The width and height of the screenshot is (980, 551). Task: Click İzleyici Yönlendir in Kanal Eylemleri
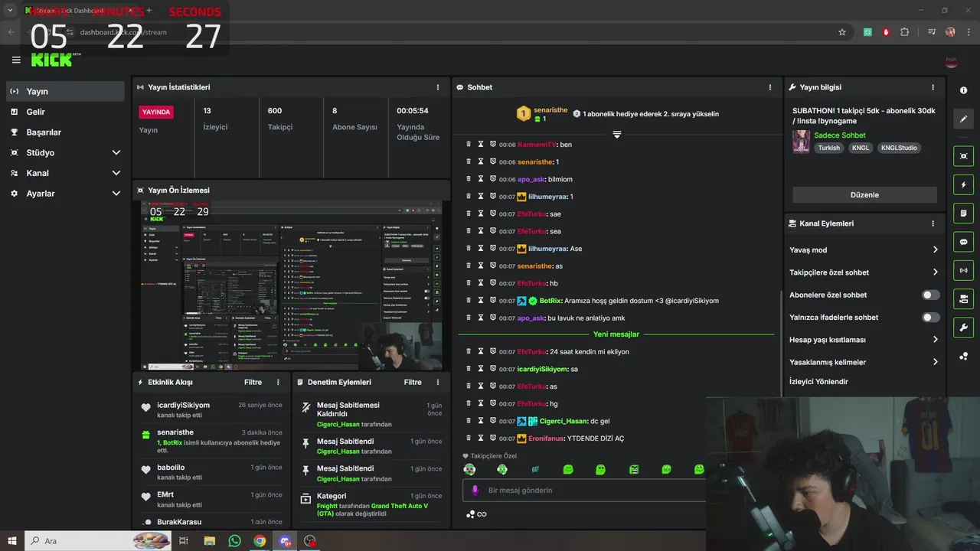tap(818, 381)
